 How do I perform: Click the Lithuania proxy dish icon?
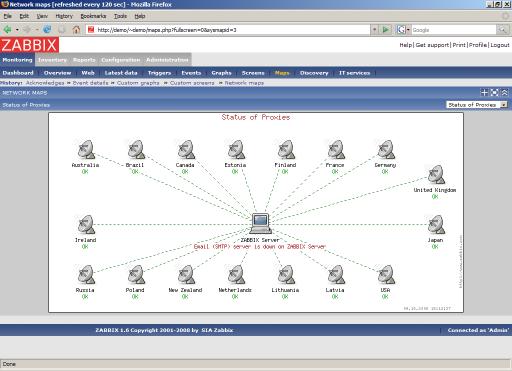(286, 275)
